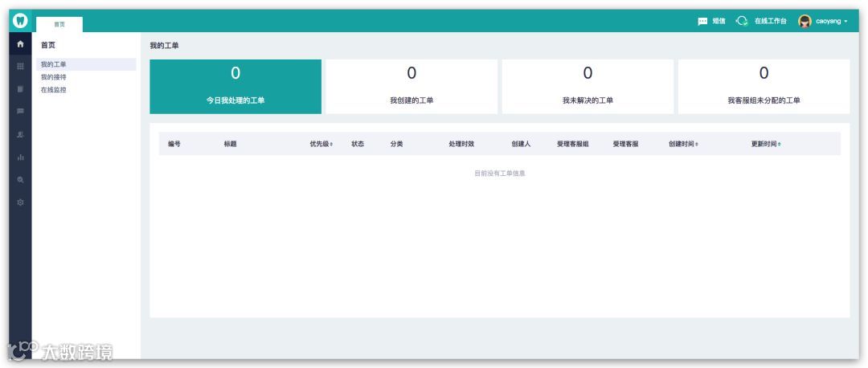Open the 我客服组未分配的工单 card
Viewport: 868px width, 368px height.
pos(764,87)
